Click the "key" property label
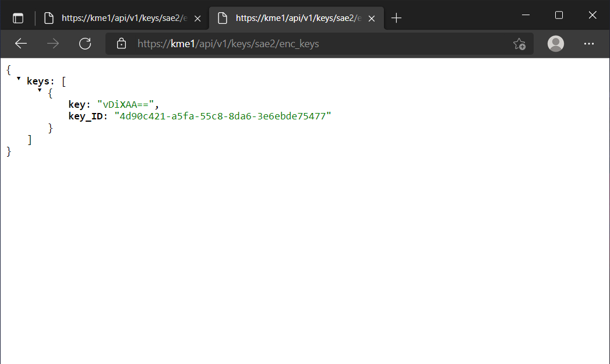 pos(77,105)
